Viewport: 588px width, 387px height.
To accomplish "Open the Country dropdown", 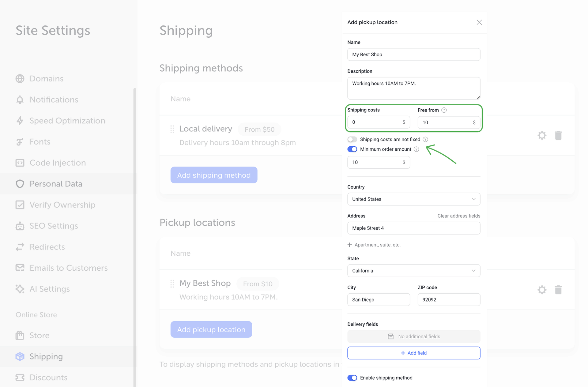I will 413,199.
